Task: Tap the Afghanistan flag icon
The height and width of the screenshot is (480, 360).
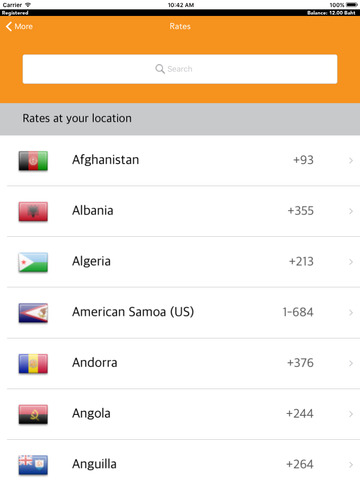Action: [x=33, y=161]
